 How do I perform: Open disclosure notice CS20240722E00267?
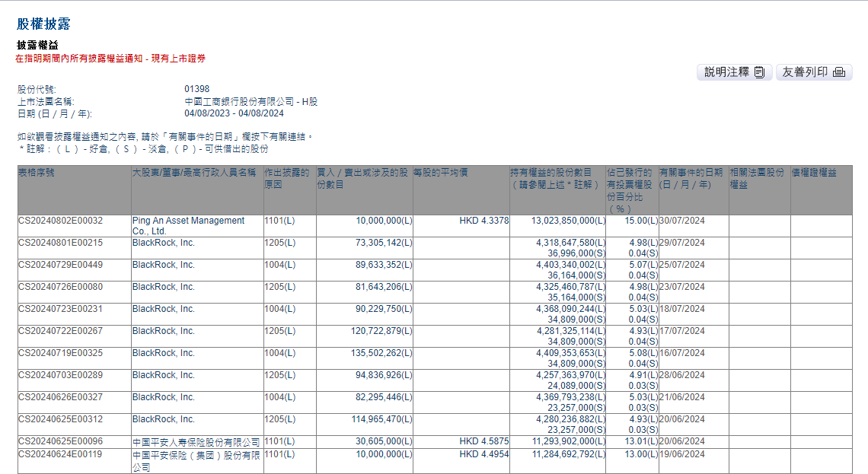pyautogui.click(x=60, y=331)
